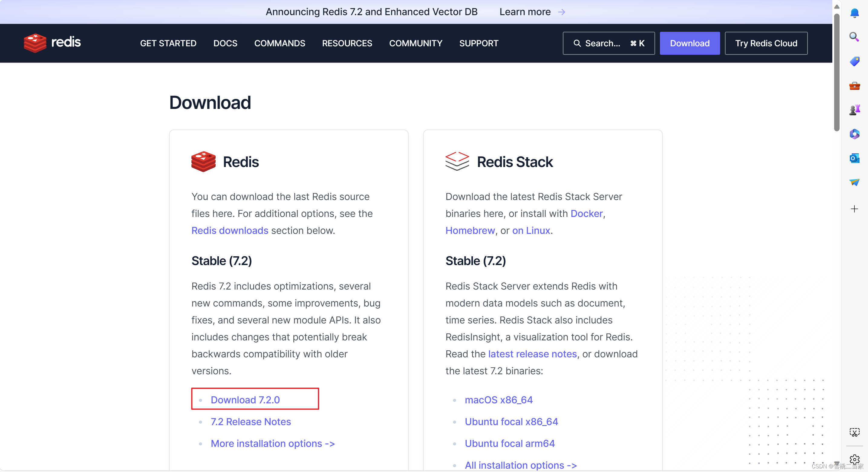Open the shopping tag sidebar icon

coord(854,61)
